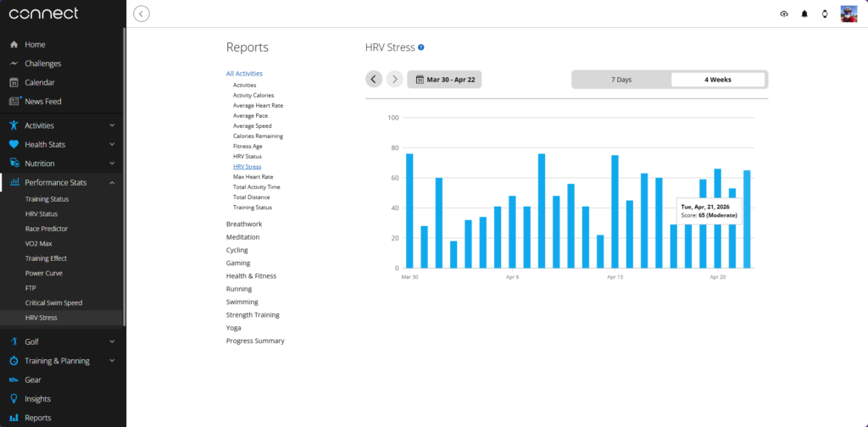Expand Breathwork report category
The height and width of the screenshot is (427, 868).
244,225
